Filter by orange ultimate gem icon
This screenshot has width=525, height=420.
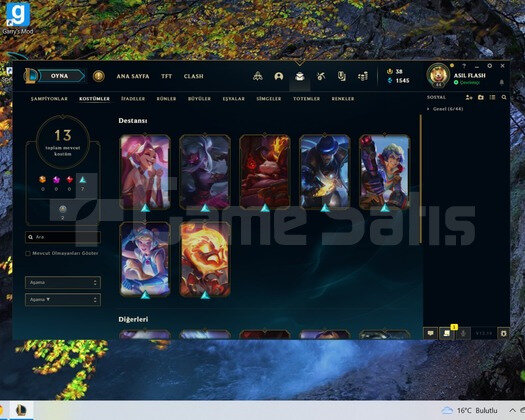(43, 180)
